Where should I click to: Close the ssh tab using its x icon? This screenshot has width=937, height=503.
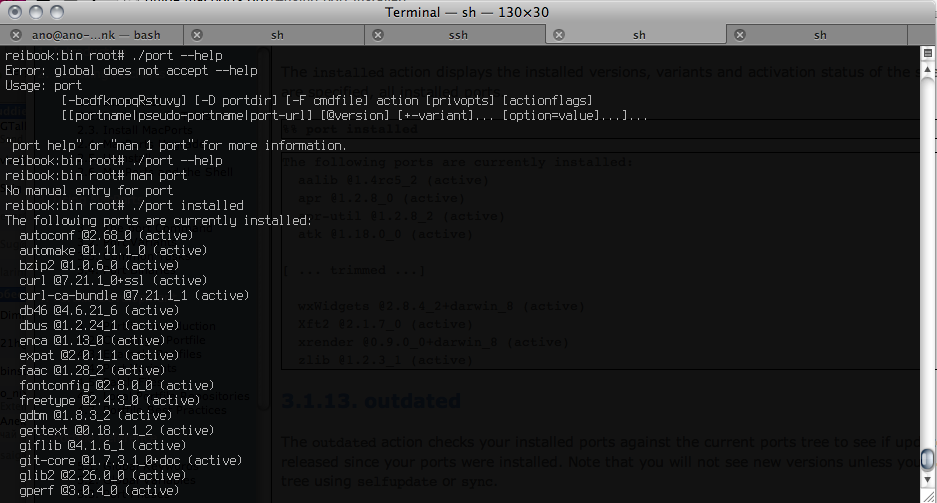[x=378, y=35]
